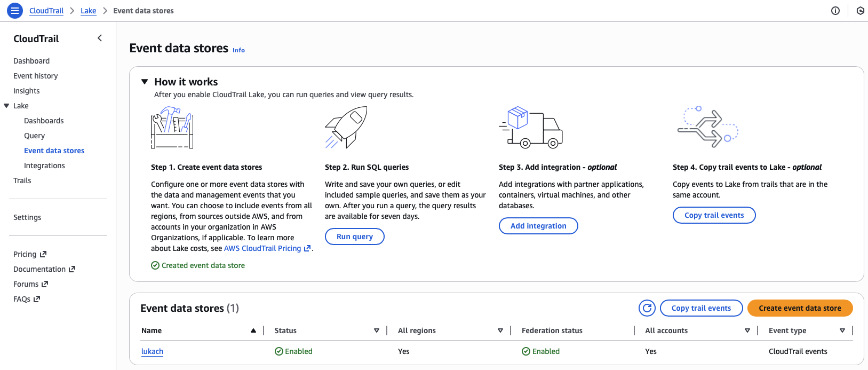The width and height of the screenshot is (868, 370).
Task: Click the info circle icon in header
Action: 835,11
